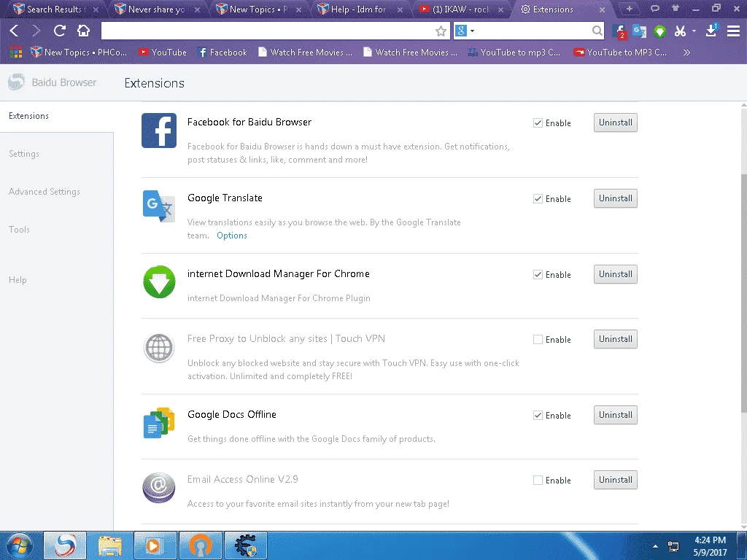Open New Topics PHCo bookmark
The image size is (747, 560).
[79, 52]
